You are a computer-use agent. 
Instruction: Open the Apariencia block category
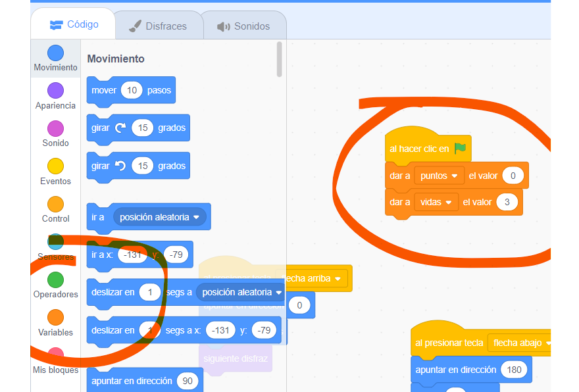pos(55,96)
